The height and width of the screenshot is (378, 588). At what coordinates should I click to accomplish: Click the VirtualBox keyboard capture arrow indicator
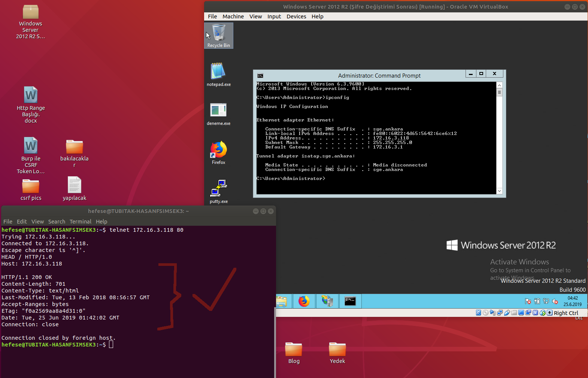[549, 313]
